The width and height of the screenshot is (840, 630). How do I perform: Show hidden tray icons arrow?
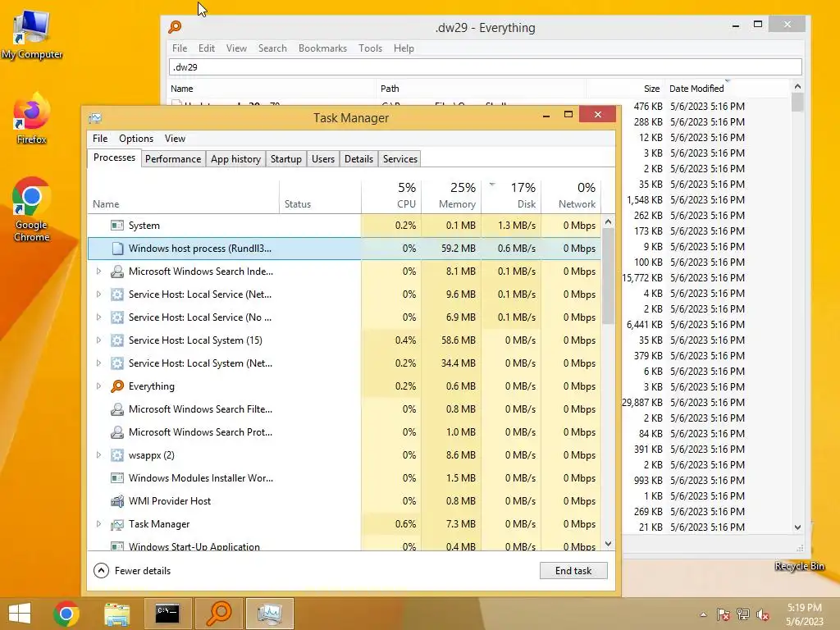point(703,614)
